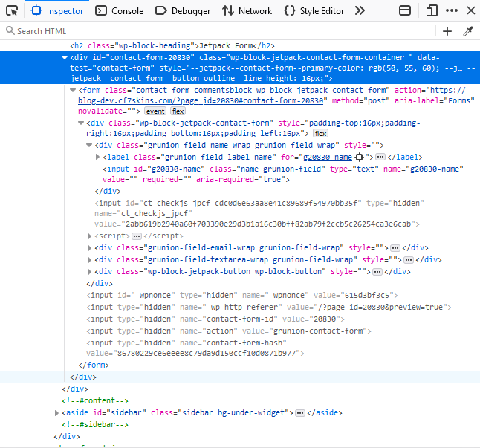Open the Network tab
Image resolution: width=480 pixels, height=448 pixels.
[x=247, y=11]
